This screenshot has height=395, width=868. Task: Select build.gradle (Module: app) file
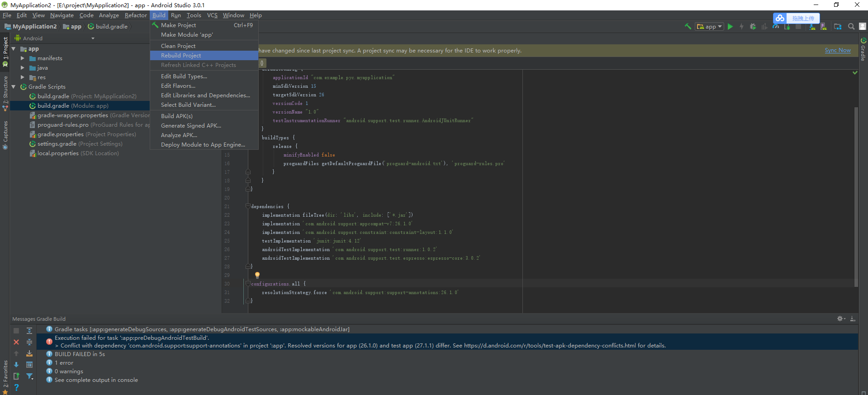80,106
